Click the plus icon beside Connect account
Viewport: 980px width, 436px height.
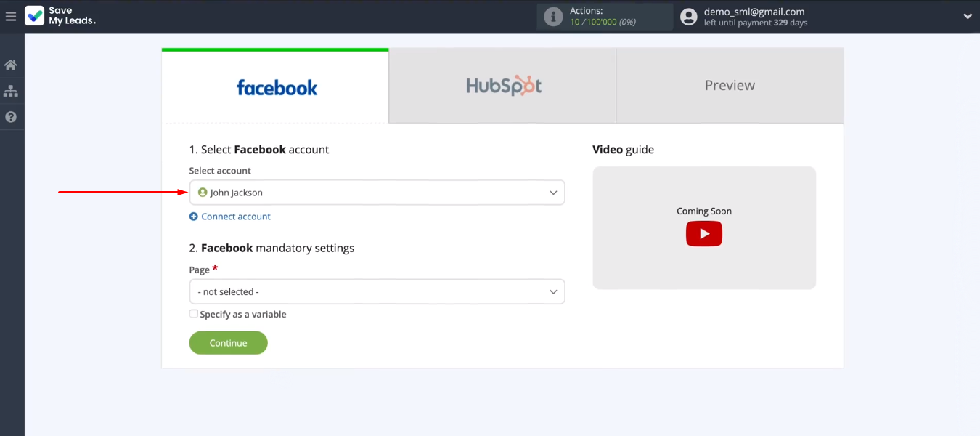(x=194, y=217)
